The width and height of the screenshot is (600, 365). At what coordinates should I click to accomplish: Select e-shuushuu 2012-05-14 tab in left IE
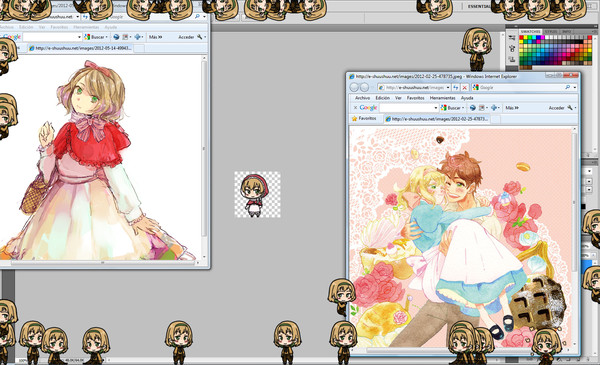(80, 48)
